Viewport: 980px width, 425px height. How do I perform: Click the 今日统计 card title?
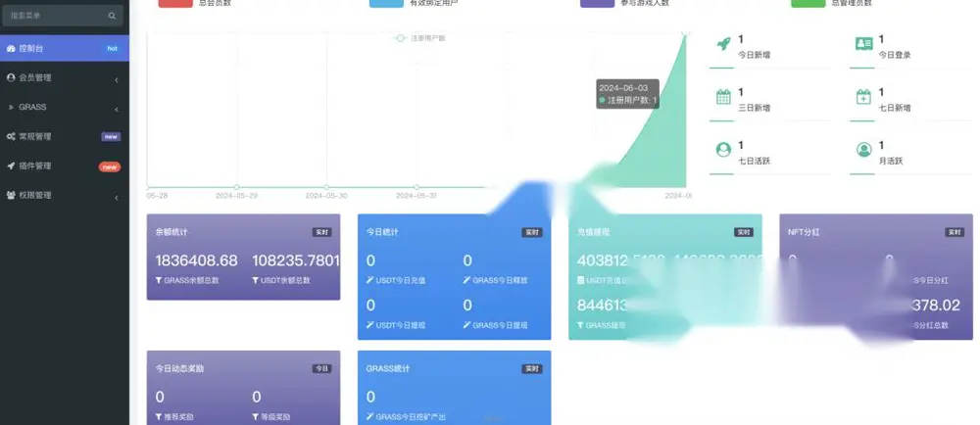pyautogui.click(x=382, y=232)
